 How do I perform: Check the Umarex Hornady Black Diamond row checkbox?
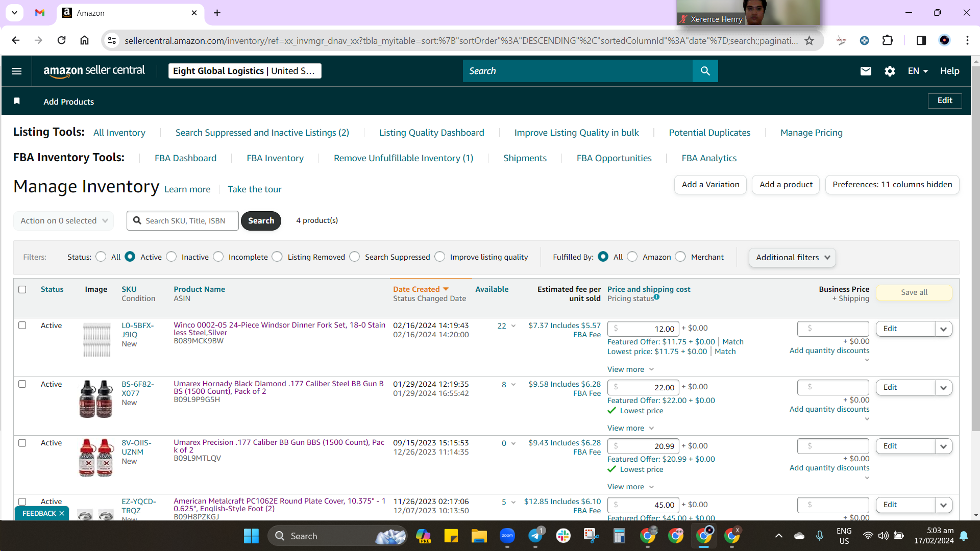pyautogui.click(x=22, y=384)
